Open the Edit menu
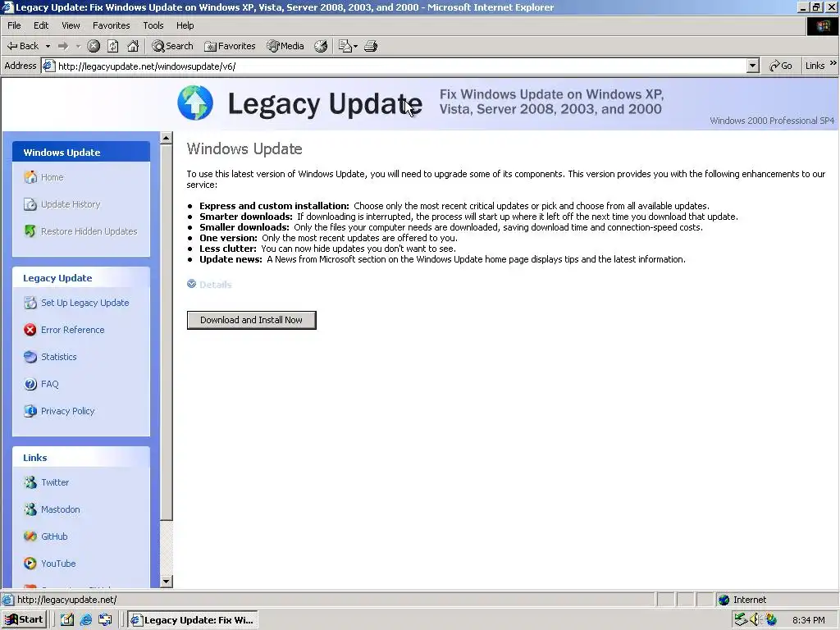Screen dimensions: 840x630 point(41,25)
